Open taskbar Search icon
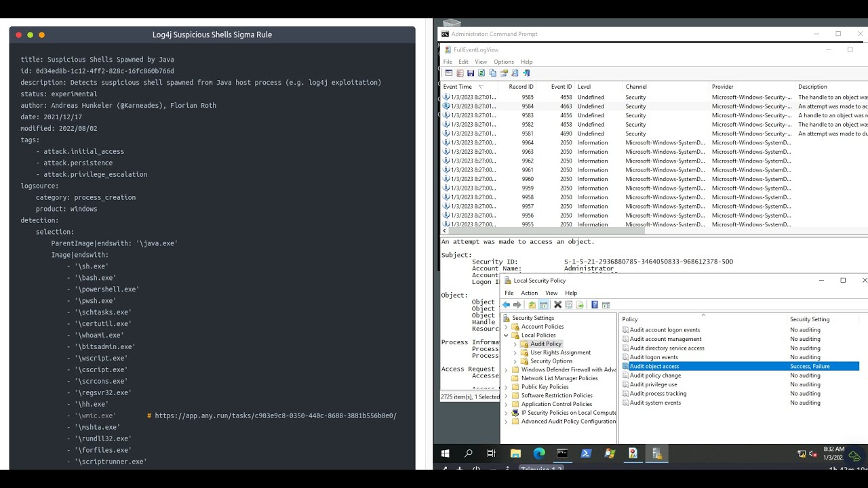 point(469,453)
